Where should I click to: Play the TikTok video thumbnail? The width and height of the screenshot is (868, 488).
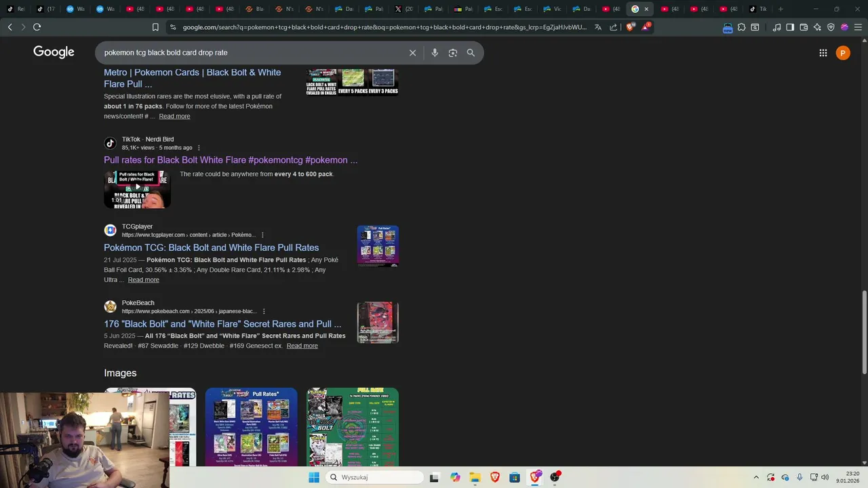(x=137, y=189)
